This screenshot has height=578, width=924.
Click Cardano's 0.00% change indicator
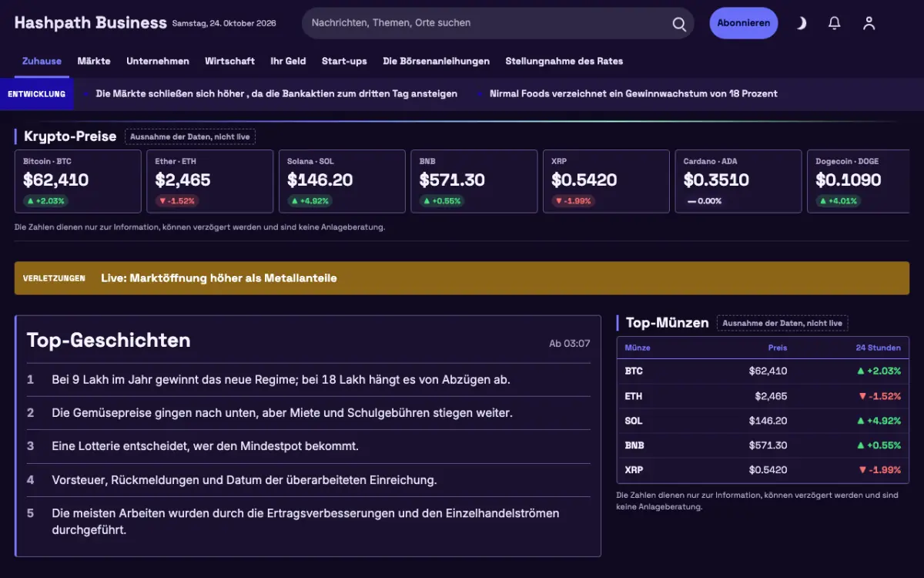coord(705,201)
